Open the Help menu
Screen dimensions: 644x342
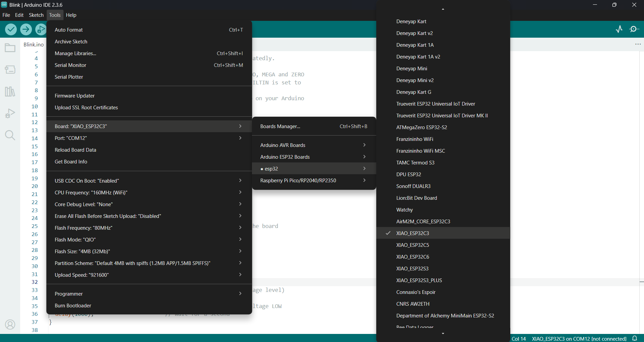click(x=71, y=15)
